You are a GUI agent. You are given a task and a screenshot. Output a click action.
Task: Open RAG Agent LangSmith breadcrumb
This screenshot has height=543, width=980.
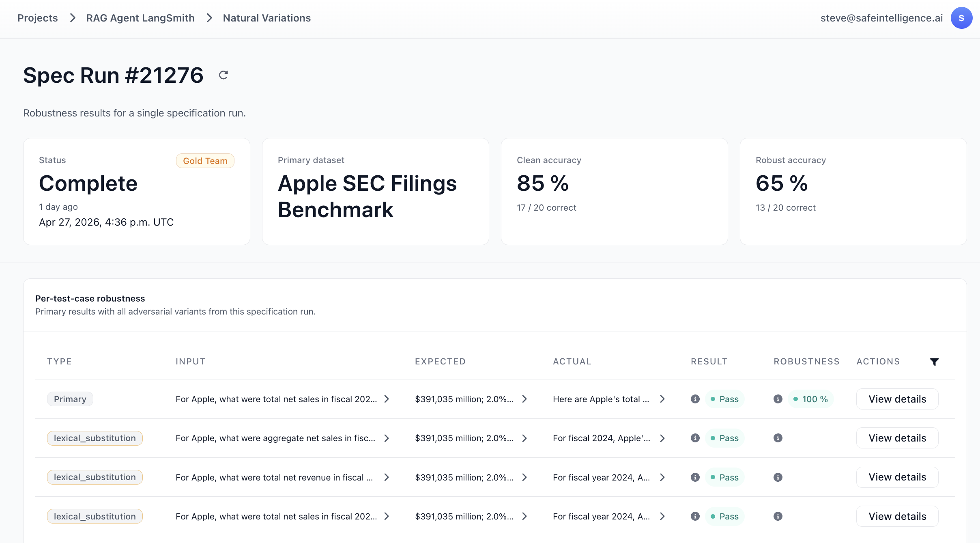tap(140, 18)
